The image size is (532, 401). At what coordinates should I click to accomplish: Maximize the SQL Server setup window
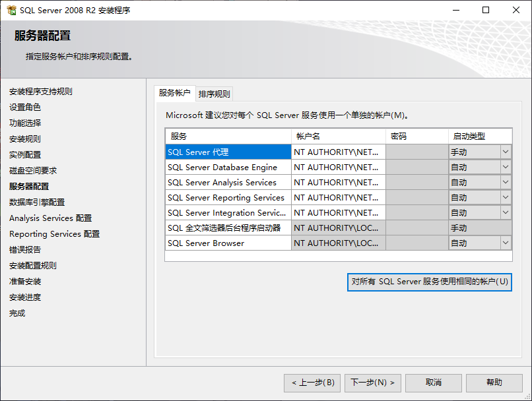pyautogui.click(x=486, y=10)
